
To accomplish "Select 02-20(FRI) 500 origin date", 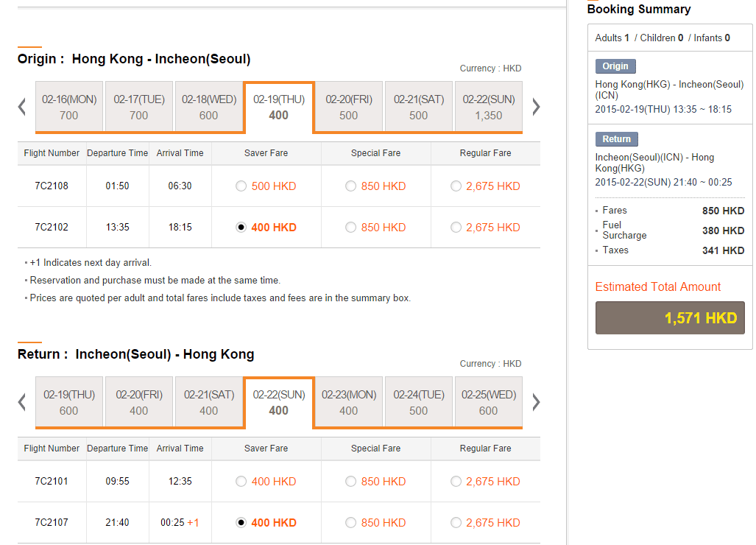I will tap(349, 107).
